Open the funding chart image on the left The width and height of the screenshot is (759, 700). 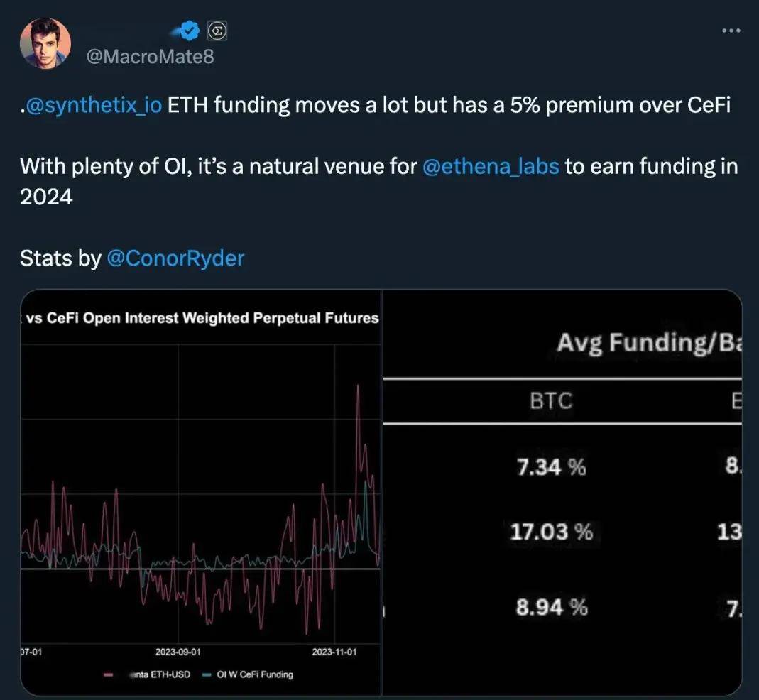[x=201, y=492]
